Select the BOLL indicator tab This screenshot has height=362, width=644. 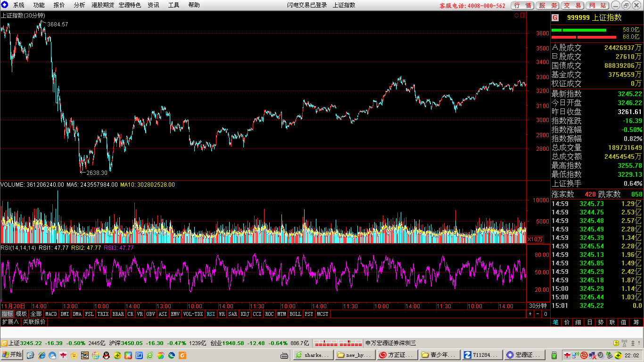(x=295, y=313)
